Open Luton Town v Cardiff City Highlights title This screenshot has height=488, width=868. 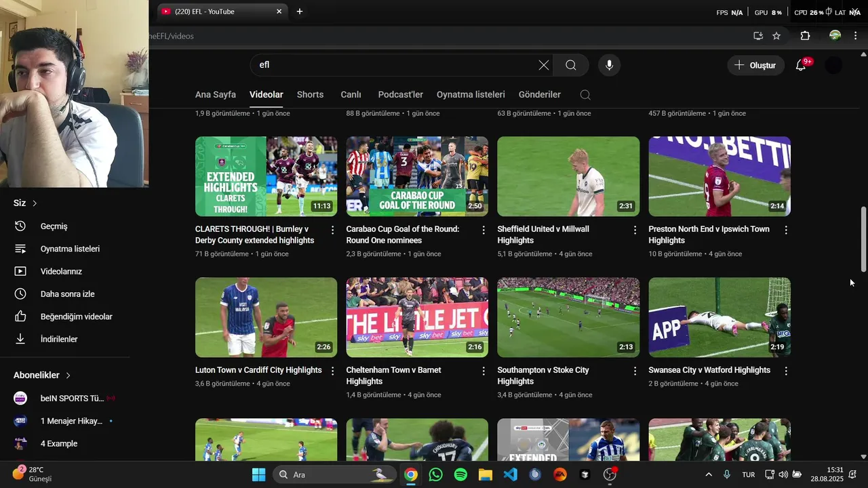[258, 370]
